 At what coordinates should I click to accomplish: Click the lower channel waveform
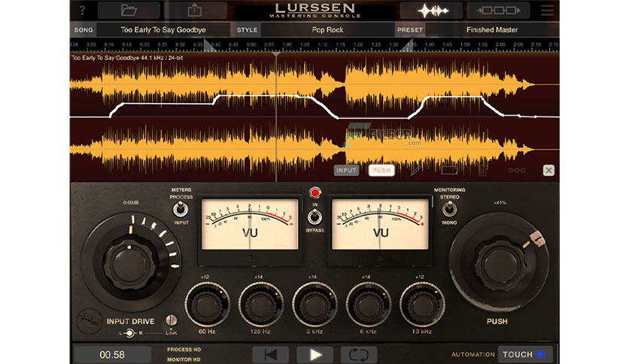click(x=301, y=149)
